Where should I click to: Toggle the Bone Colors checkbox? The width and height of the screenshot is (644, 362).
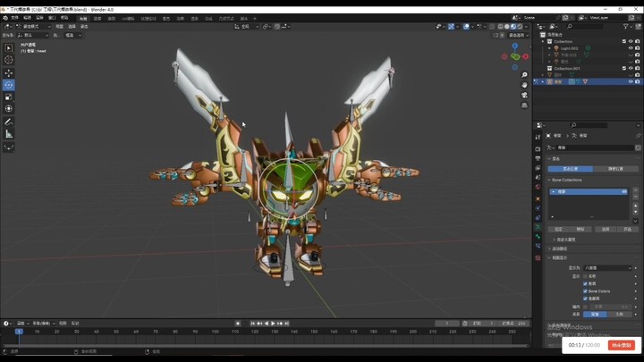pyautogui.click(x=585, y=291)
